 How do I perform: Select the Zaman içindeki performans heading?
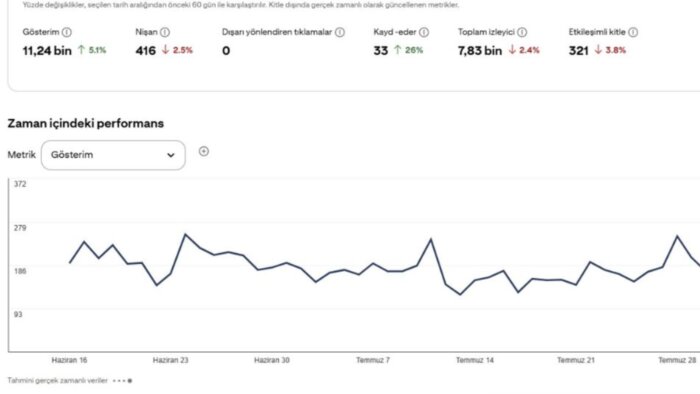click(86, 124)
